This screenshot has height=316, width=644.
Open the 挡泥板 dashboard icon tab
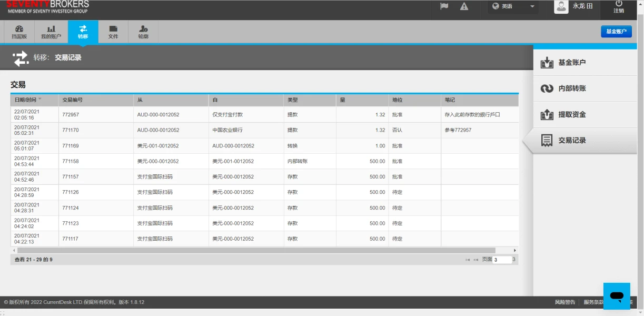coord(19,32)
